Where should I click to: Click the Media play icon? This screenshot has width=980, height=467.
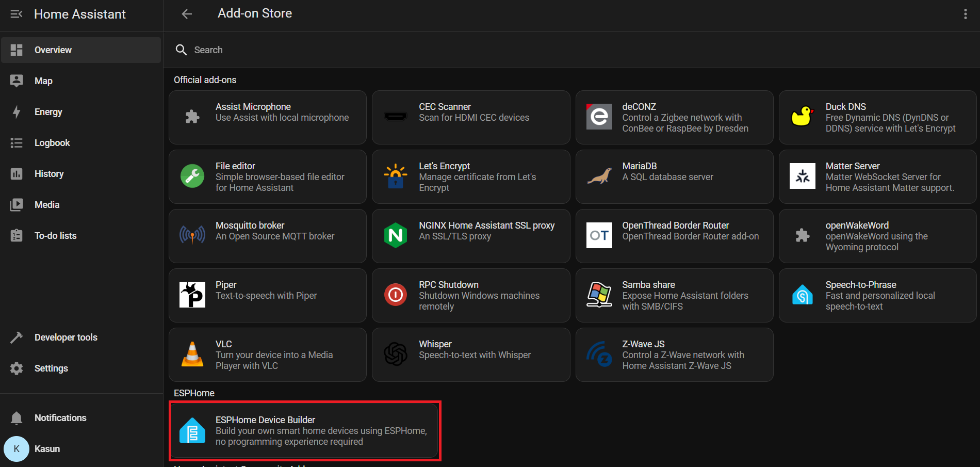click(x=17, y=205)
